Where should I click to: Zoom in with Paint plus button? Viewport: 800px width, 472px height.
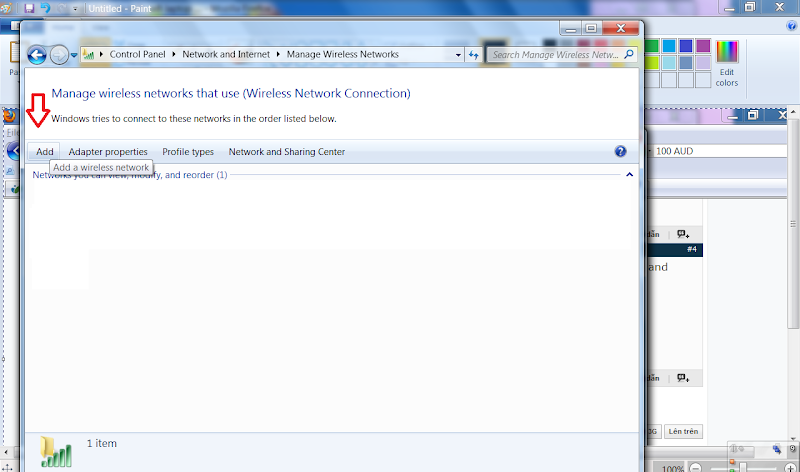pyautogui.click(x=790, y=468)
